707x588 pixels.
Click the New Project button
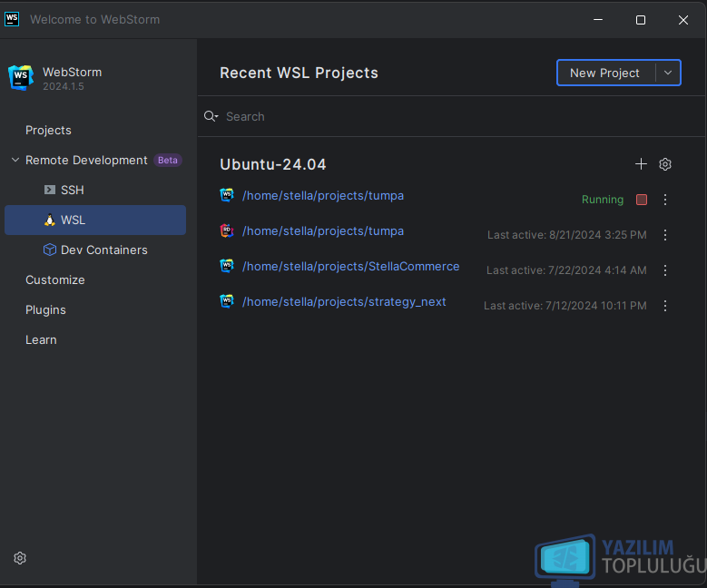pyautogui.click(x=604, y=73)
